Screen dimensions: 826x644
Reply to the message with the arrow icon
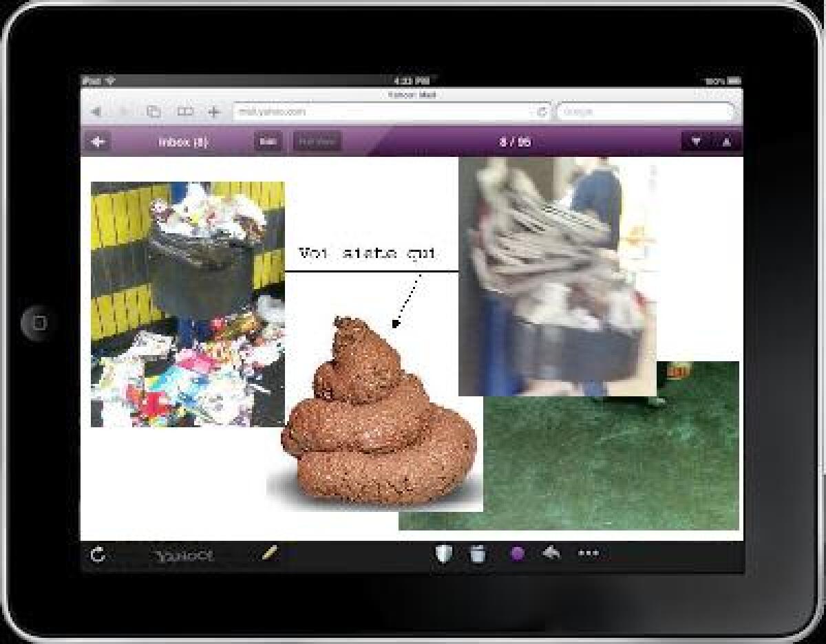click(x=551, y=553)
